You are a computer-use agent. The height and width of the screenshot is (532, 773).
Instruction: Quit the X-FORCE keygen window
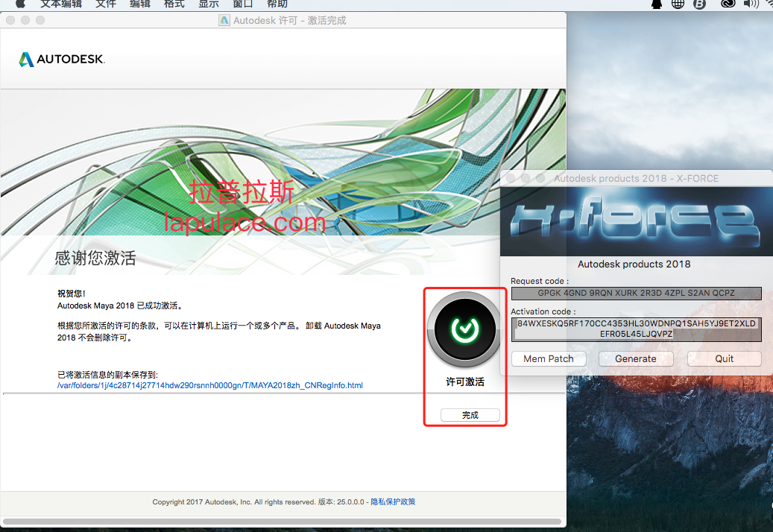(x=725, y=358)
